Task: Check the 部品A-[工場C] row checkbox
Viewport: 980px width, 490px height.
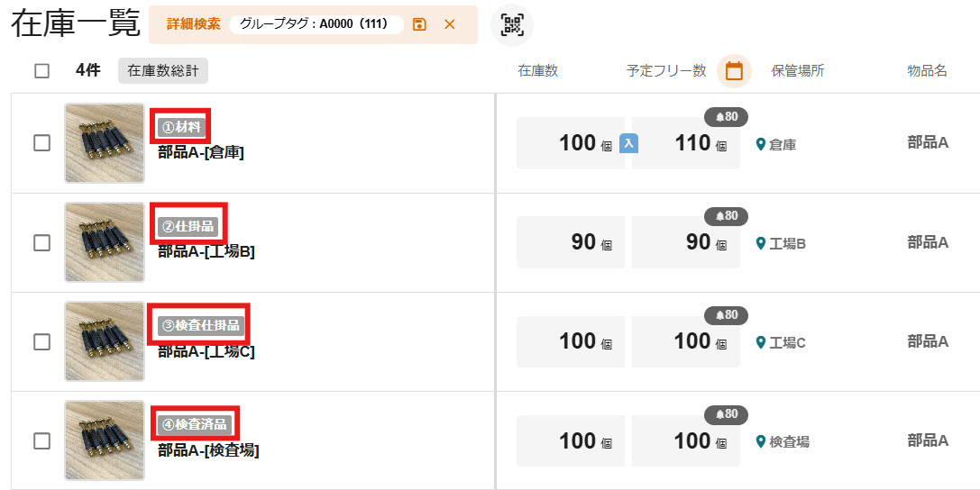Action: [x=42, y=341]
